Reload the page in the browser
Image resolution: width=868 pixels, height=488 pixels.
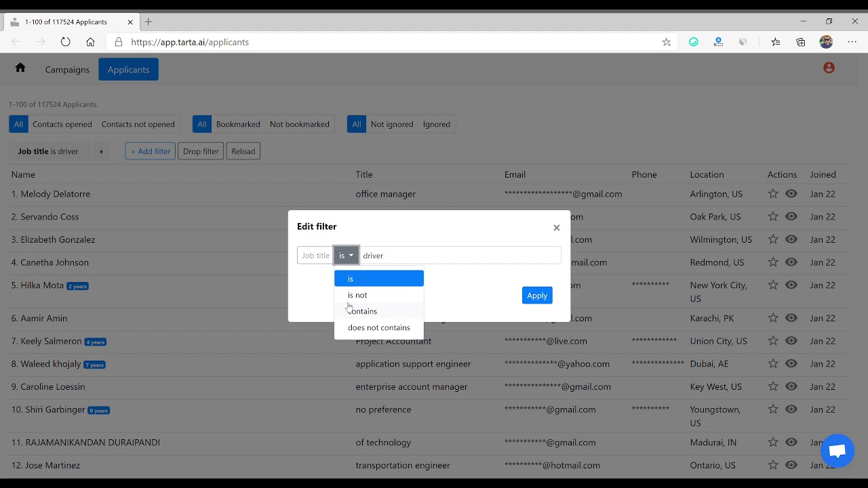(x=65, y=42)
